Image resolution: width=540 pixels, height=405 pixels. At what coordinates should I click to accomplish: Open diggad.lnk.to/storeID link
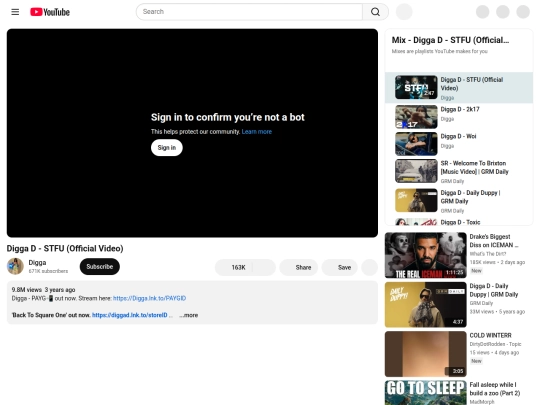[x=129, y=315]
